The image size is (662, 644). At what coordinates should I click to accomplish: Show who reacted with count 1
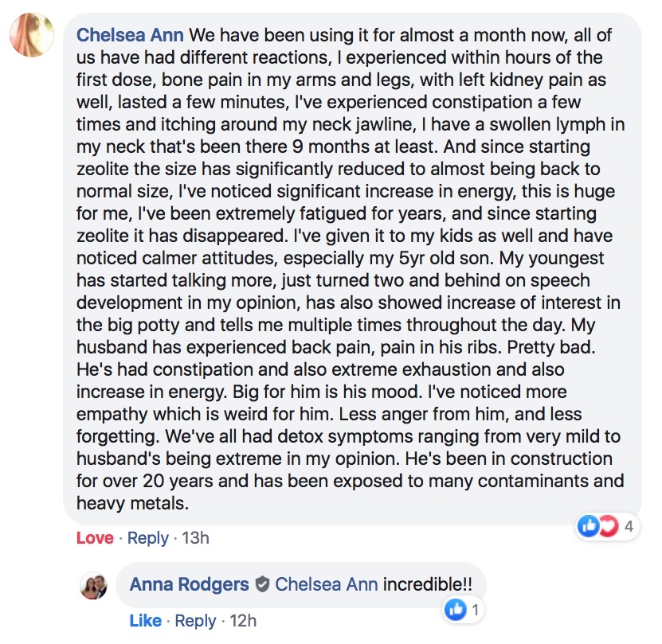(476, 609)
